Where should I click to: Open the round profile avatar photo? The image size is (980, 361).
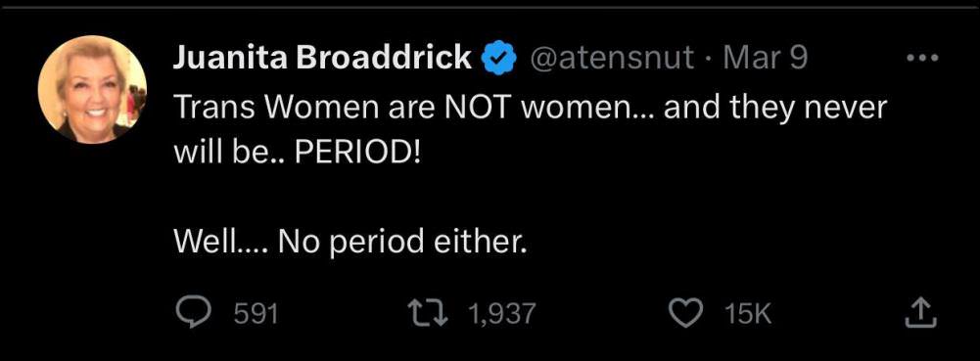click(x=92, y=90)
